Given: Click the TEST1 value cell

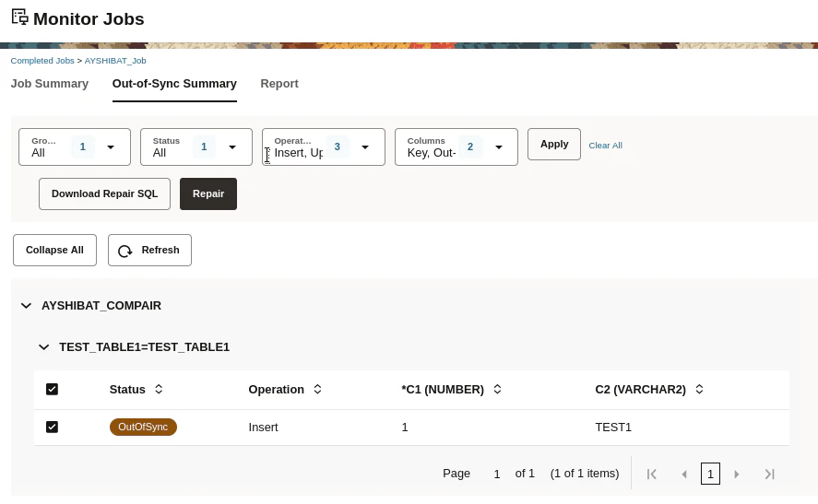Looking at the screenshot, I should 613,428.
